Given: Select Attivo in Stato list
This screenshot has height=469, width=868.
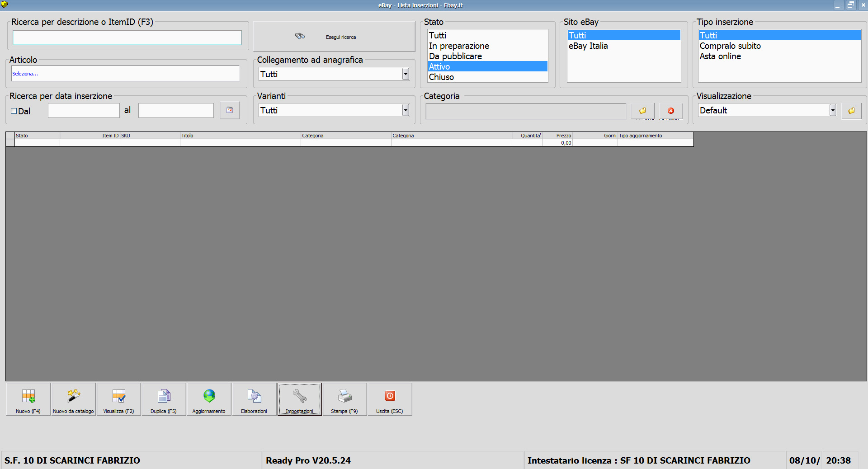Looking at the screenshot, I should [x=488, y=66].
